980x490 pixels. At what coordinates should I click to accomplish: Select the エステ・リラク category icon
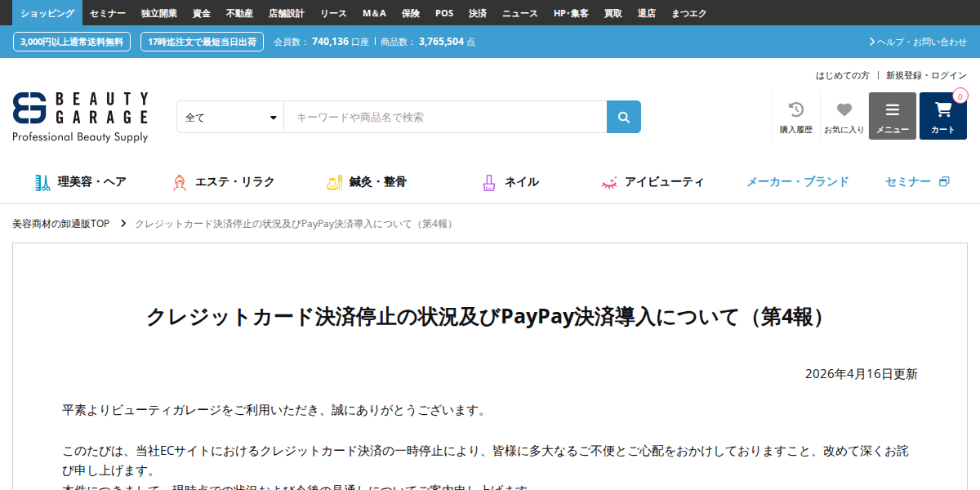point(181,181)
